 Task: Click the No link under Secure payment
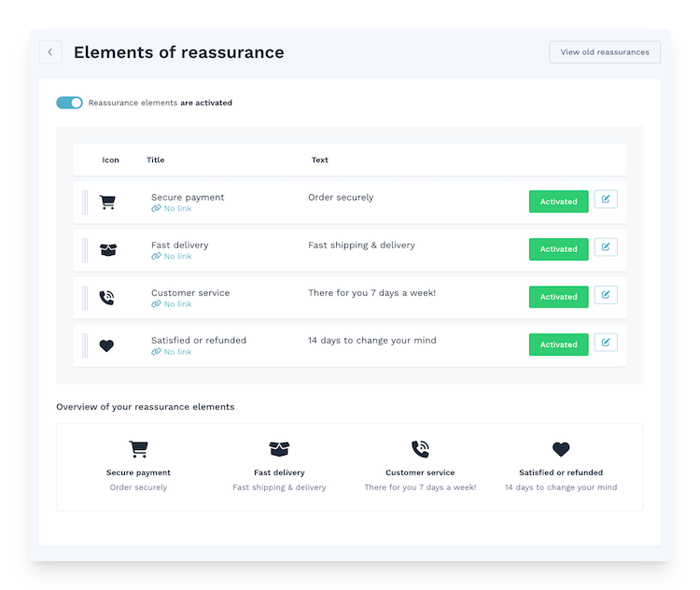(172, 209)
